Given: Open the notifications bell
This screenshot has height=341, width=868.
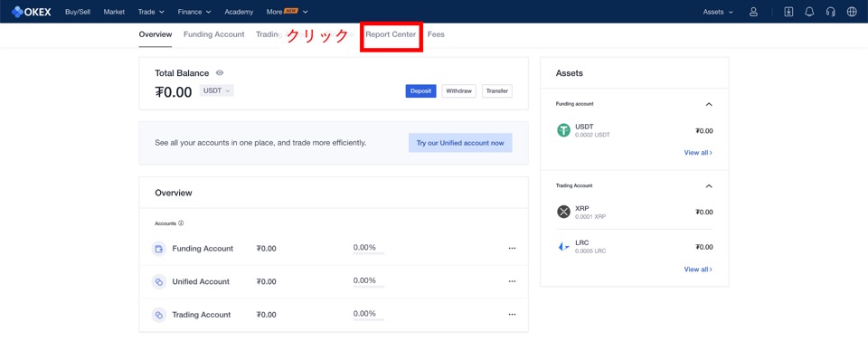Looking at the screenshot, I should click(x=809, y=12).
